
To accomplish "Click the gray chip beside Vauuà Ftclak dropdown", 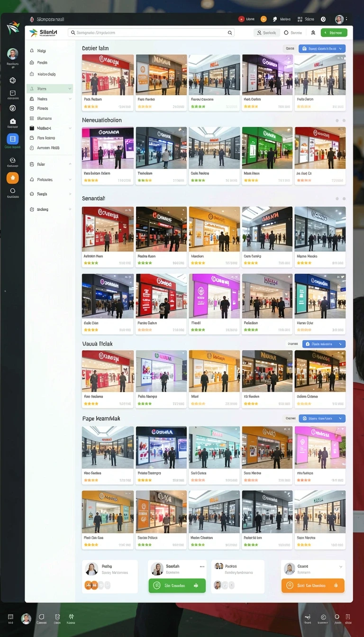I will (x=292, y=344).
